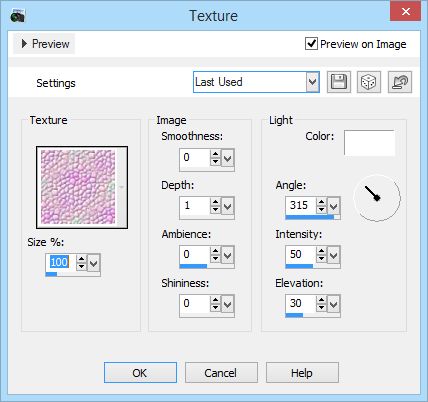The image size is (428, 402).
Task: Open the Intensity slider dropdown arrow
Action: coord(333,256)
